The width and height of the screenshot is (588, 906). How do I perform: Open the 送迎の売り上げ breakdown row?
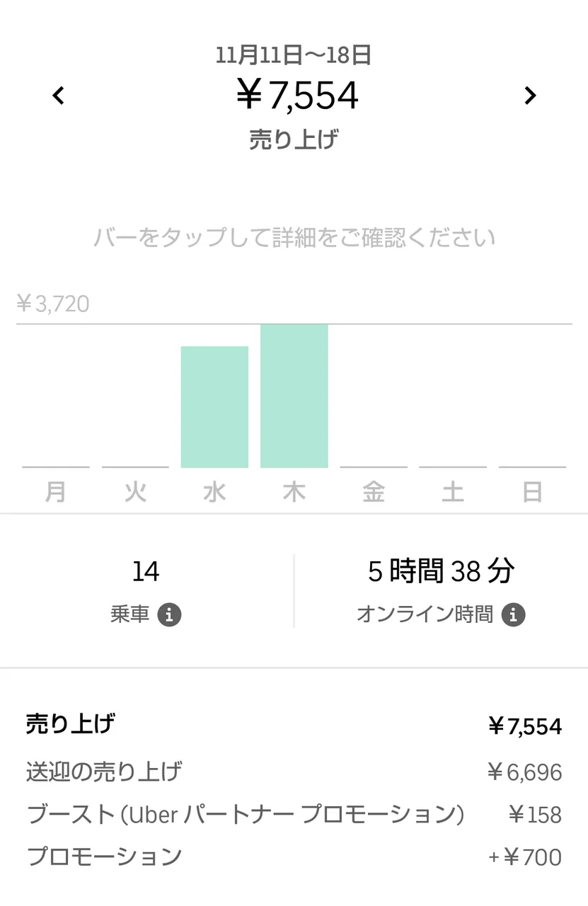pos(294,771)
